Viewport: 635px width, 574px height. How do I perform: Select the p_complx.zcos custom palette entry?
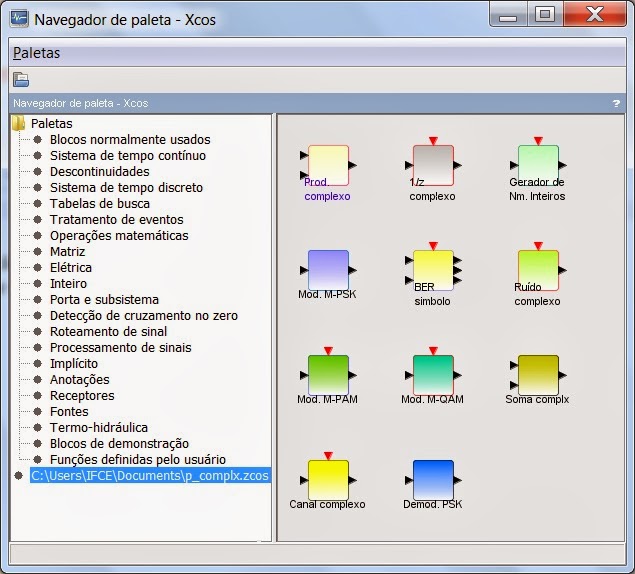(x=150, y=476)
